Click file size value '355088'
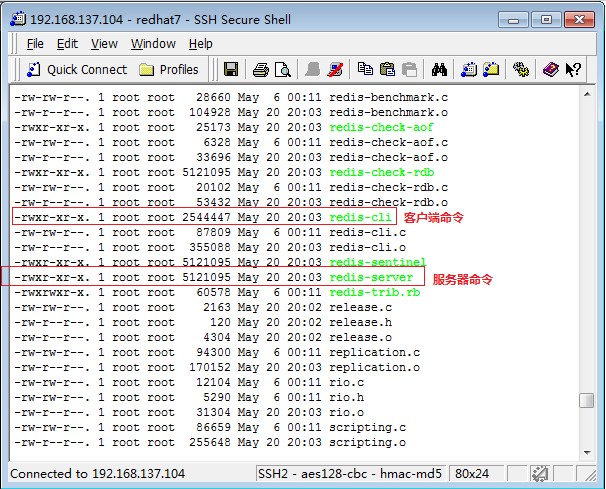The image size is (606, 489). (x=210, y=247)
